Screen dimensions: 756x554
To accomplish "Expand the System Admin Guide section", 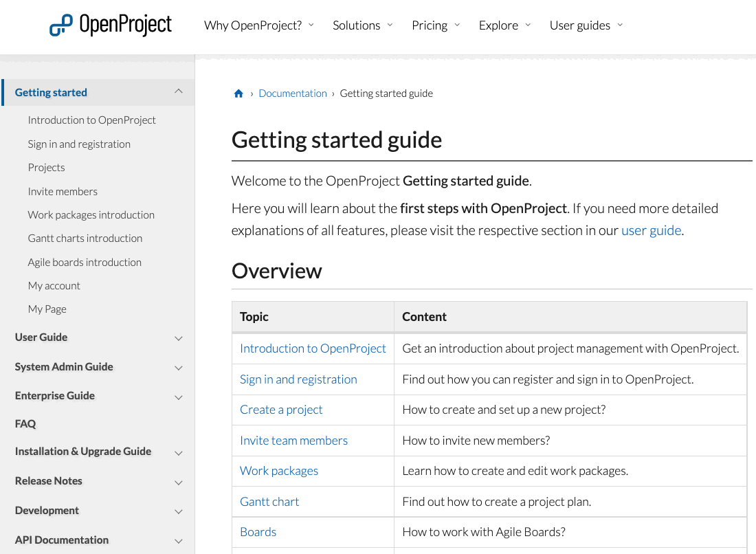I will click(x=178, y=368).
